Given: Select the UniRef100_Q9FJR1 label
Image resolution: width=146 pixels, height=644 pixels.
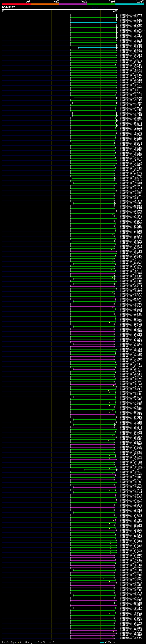Looking at the screenshot, I should tap(131, 100).
